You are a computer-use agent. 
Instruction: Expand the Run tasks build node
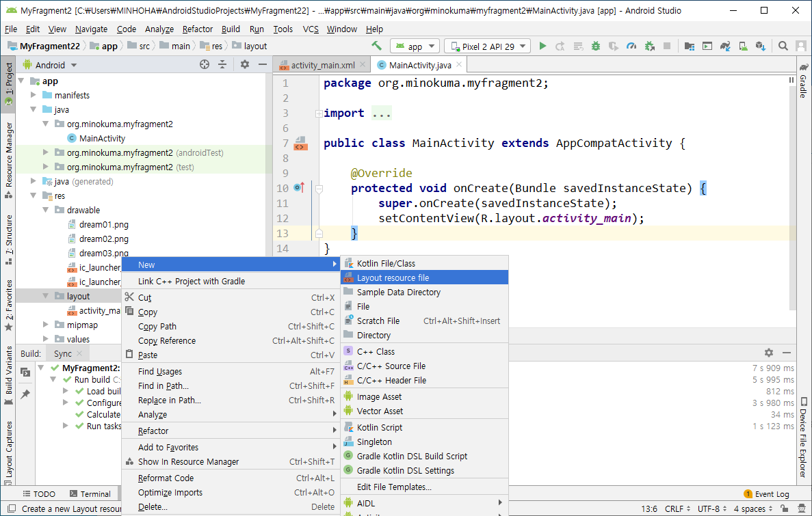coord(65,426)
